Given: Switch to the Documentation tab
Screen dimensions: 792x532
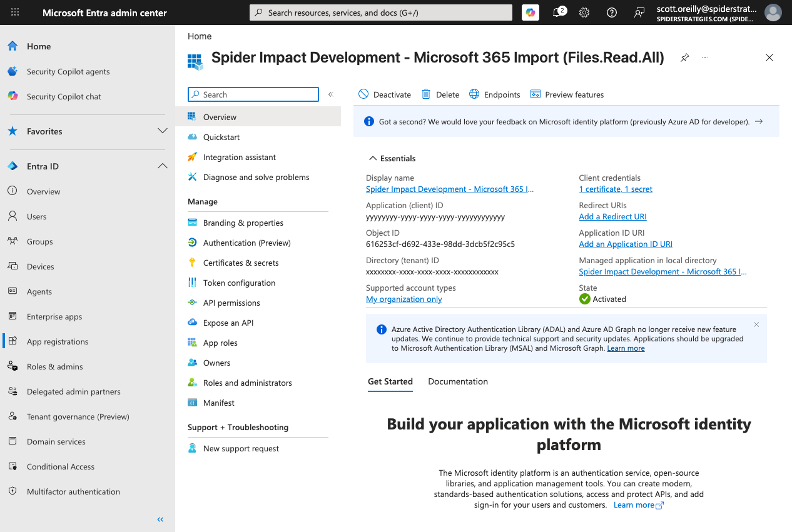Looking at the screenshot, I should [458, 381].
